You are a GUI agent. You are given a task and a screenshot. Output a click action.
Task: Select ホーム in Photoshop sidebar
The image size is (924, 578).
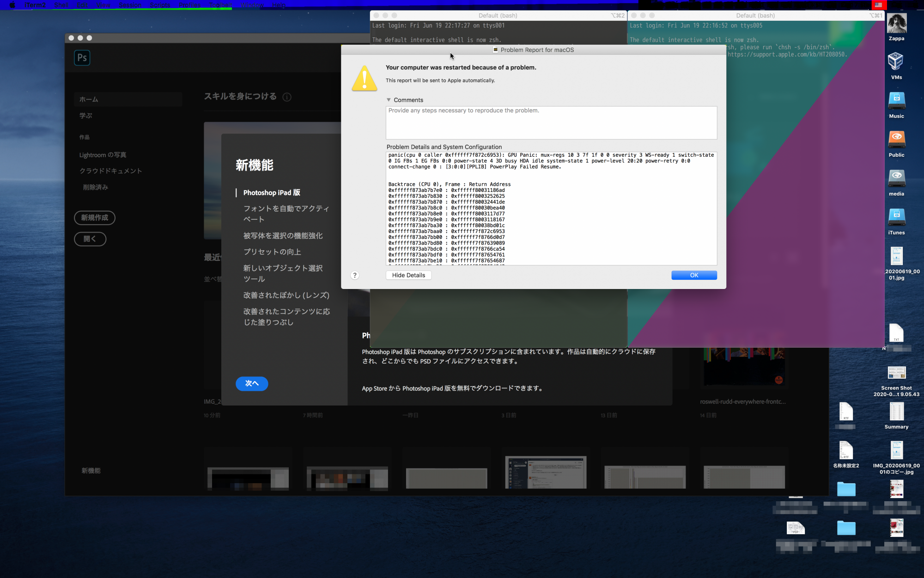point(128,99)
